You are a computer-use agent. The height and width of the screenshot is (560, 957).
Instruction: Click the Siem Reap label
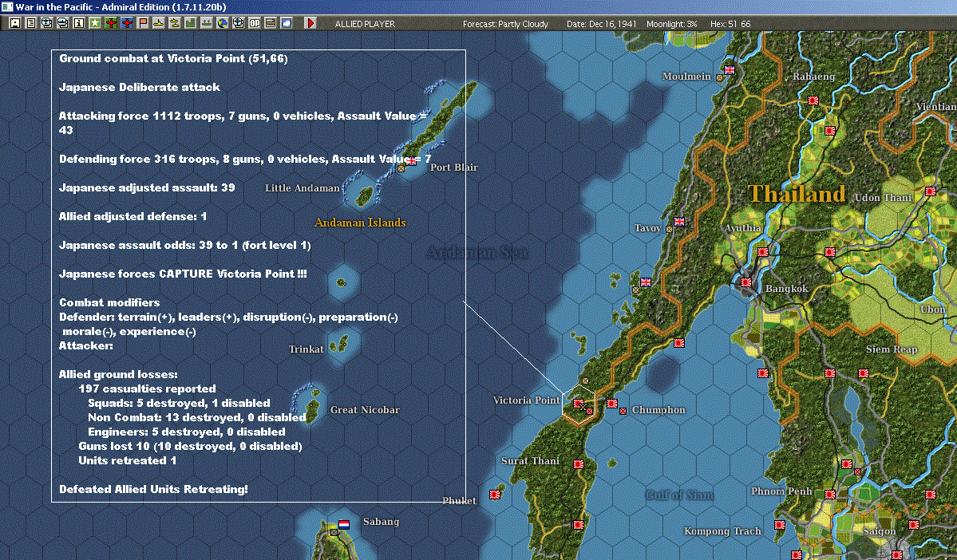pos(892,349)
